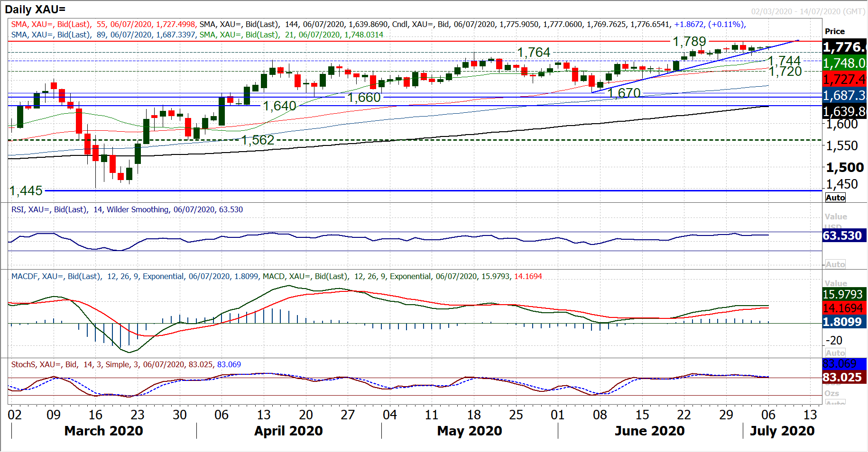The height and width of the screenshot is (452, 868).
Task: Open the RSI indicator legend text
Action: pos(127,209)
